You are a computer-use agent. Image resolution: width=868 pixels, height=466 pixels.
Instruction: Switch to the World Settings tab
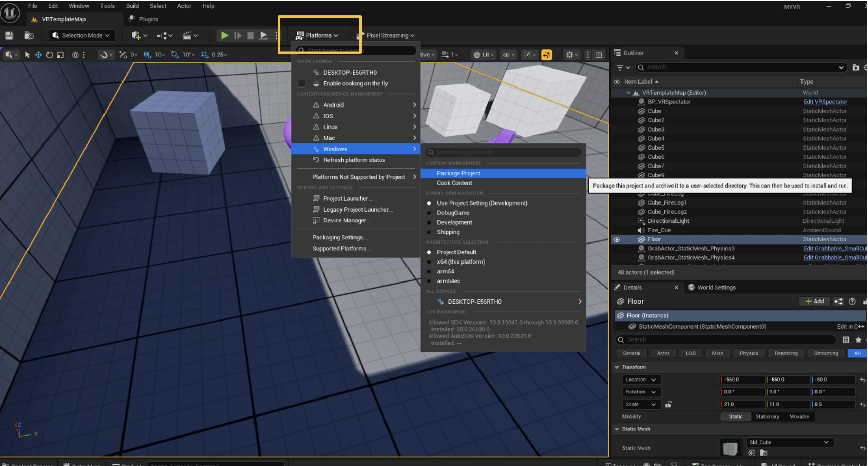(x=712, y=288)
